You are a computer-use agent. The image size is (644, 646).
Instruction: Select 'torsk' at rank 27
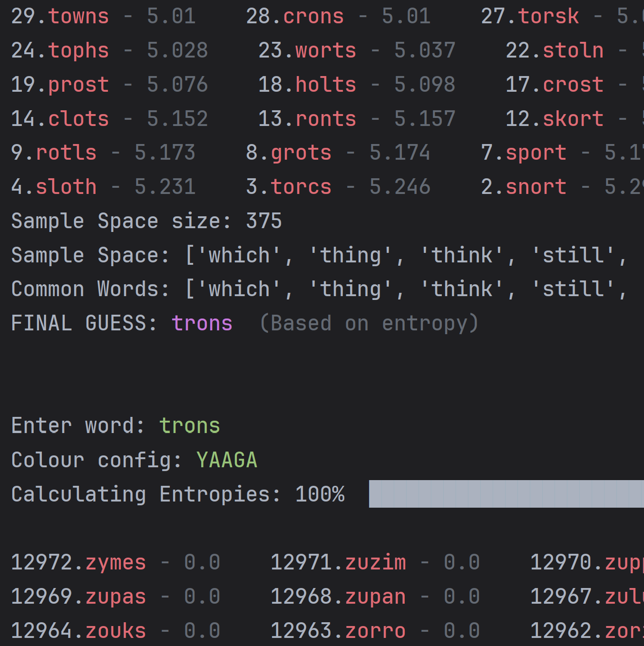pyautogui.click(x=548, y=16)
